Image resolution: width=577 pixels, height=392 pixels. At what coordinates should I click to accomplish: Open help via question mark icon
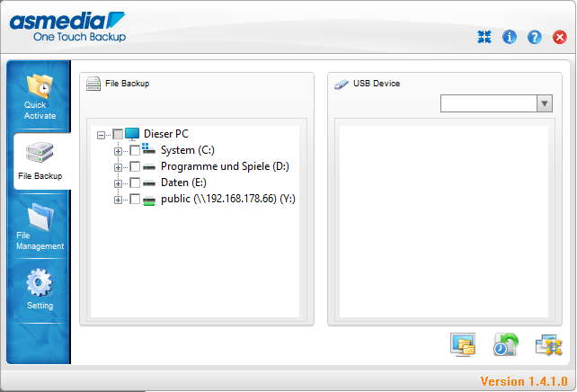(535, 37)
